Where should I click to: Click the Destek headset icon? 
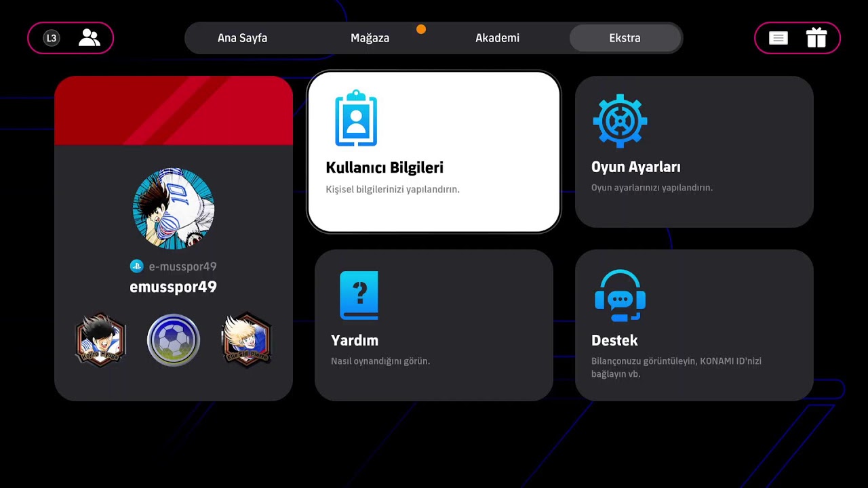coord(620,296)
